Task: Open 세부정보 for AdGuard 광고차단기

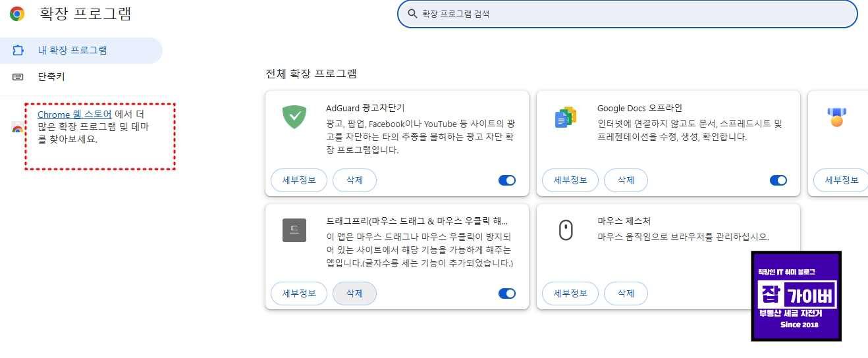Action: pos(299,180)
